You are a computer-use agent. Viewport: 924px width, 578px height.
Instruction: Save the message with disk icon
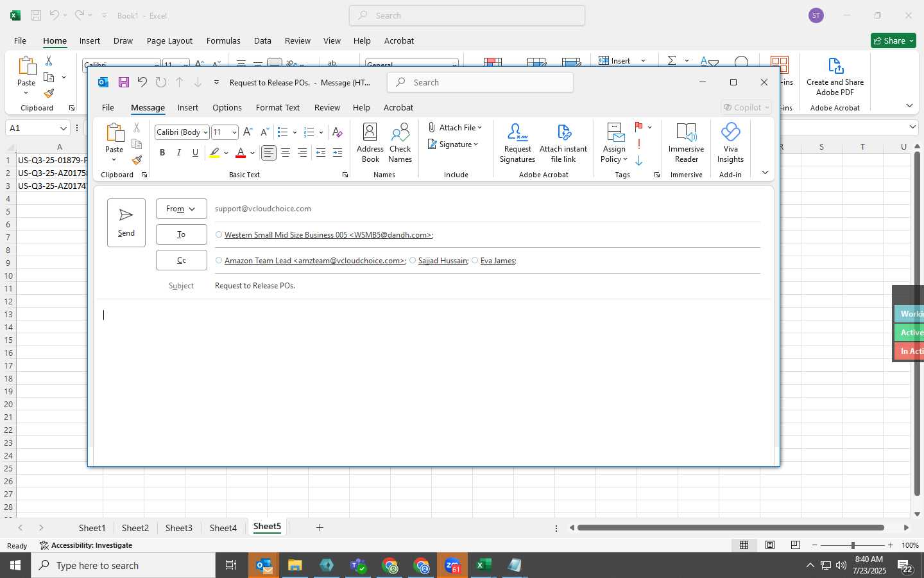coord(124,82)
